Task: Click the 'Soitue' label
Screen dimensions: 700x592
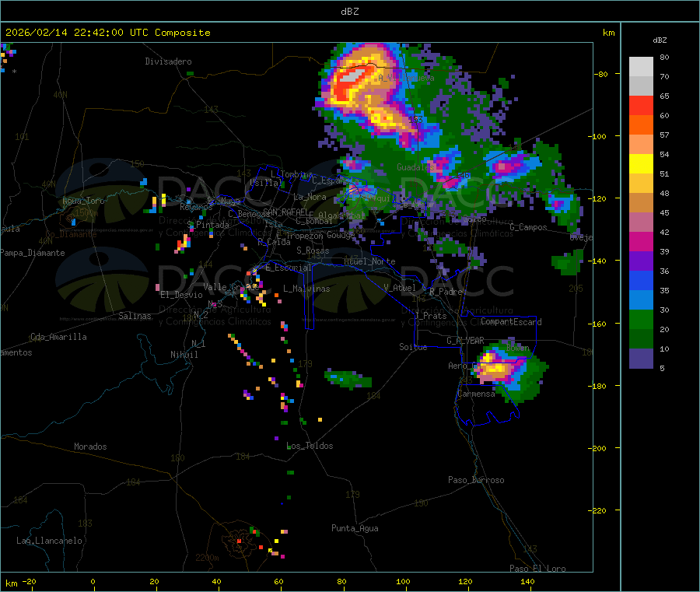Action: 413,347
